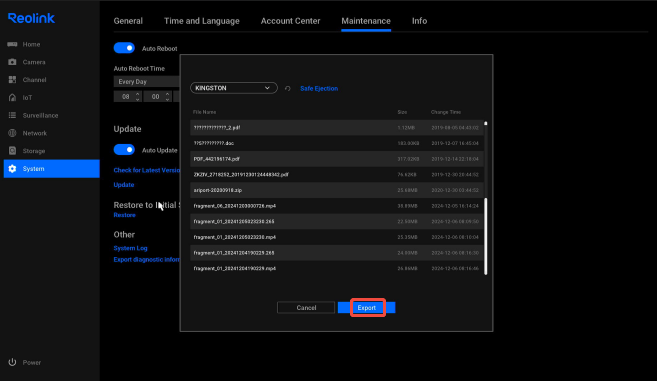Screen dimensions: 657x381
Task: Increase the reboot hour with up arrow
Action: (x=137, y=94)
